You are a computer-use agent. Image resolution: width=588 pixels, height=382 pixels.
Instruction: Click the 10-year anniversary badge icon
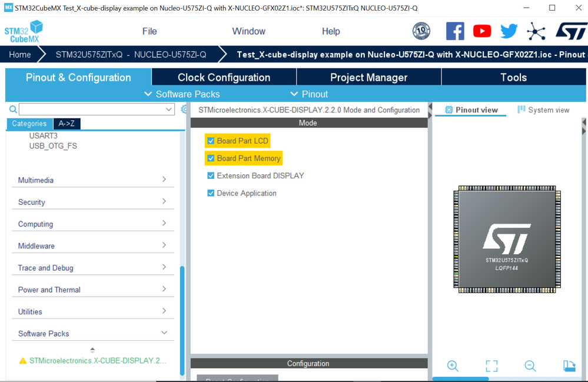[x=421, y=31]
